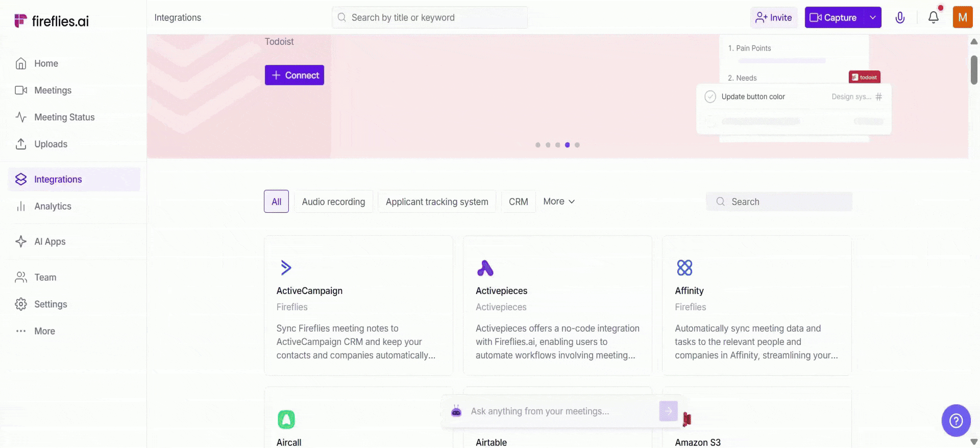980x448 pixels.
Task: Filter by Audio recording
Action: tap(334, 202)
